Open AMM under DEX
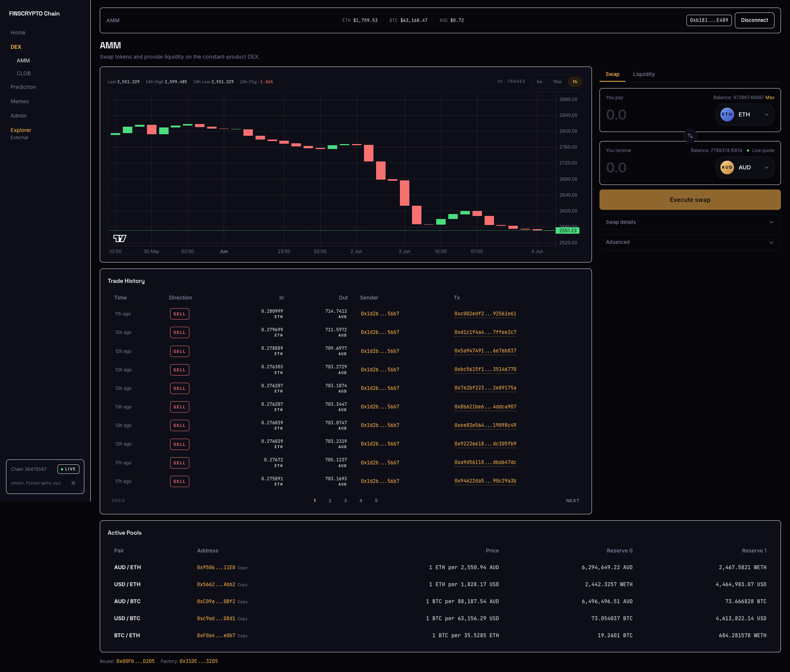Image resolution: width=790 pixels, height=672 pixels. point(23,61)
